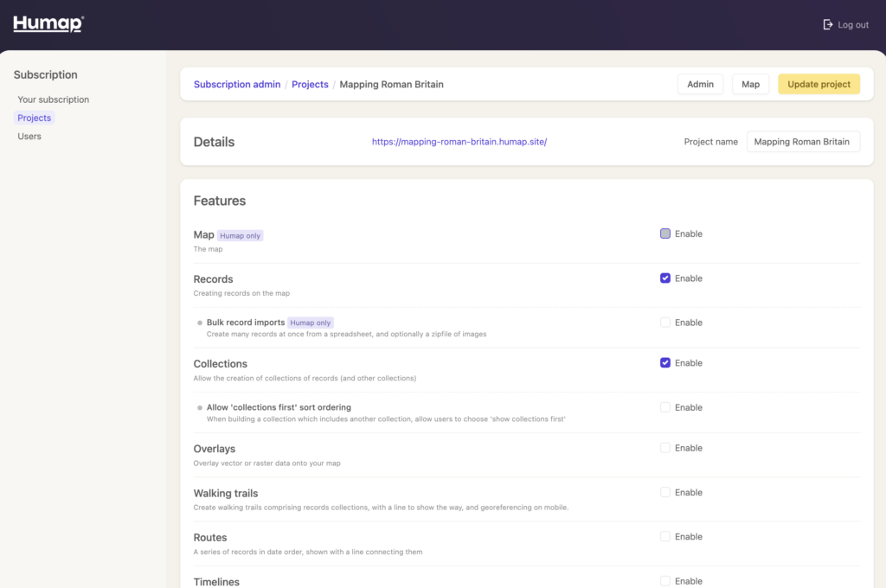Enable the Routes feature
The image size is (886, 588).
(665, 537)
